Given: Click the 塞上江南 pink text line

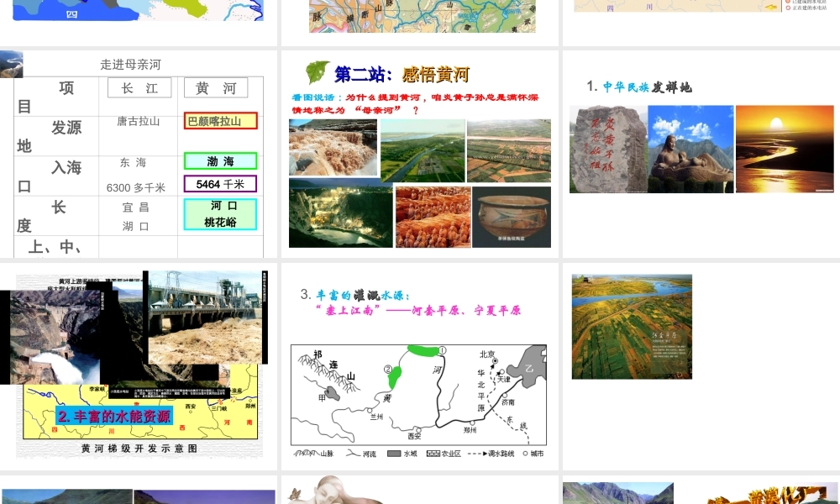Looking at the screenshot, I should point(417,310).
